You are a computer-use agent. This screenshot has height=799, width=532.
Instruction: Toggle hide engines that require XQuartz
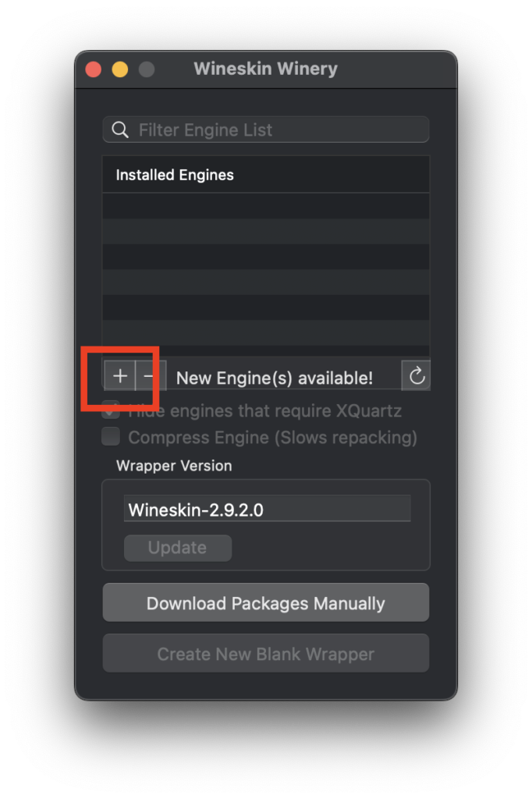(x=111, y=410)
